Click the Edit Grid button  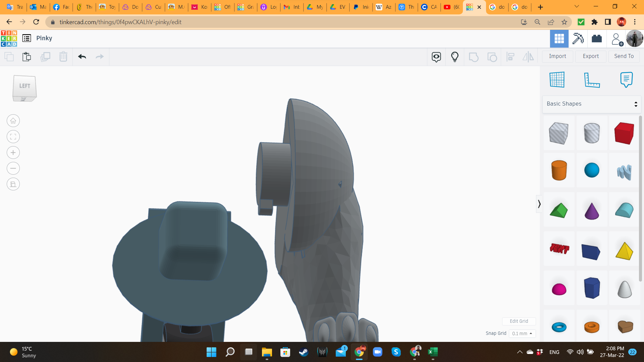(x=519, y=321)
